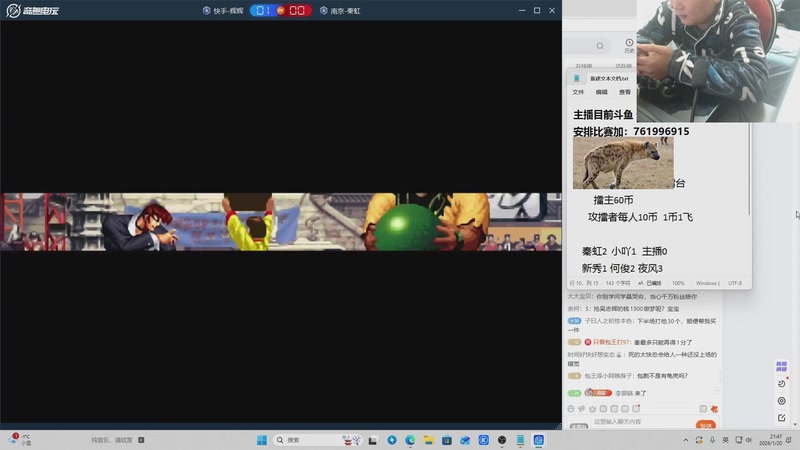Show hidden system tray icons chevron
Image resolution: width=800 pixels, height=450 pixels.
(x=686, y=440)
